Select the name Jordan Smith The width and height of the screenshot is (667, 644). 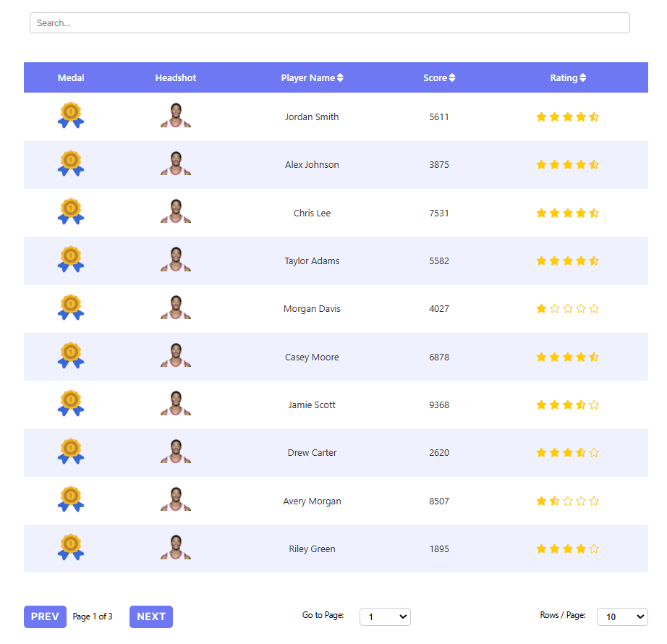tap(312, 117)
